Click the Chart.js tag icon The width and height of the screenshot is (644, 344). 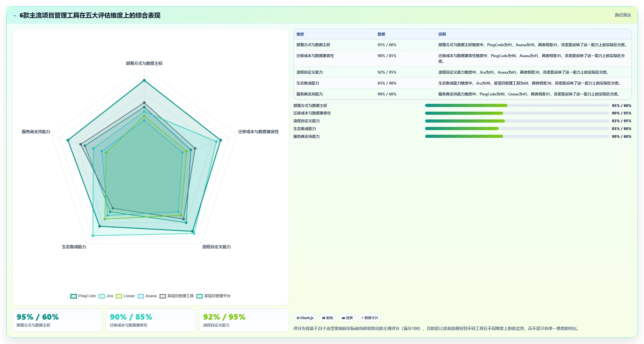tap(298, 318)
